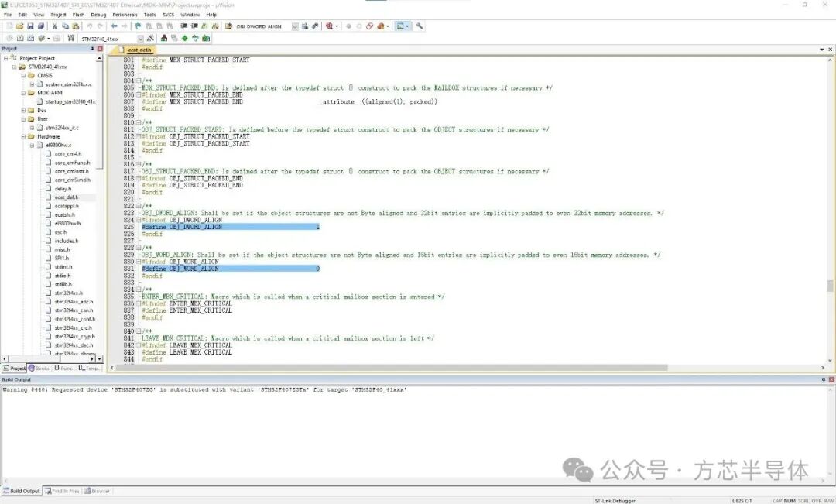
Task: Select ecat_def.h in project tree
Action: tap(67, 197)
